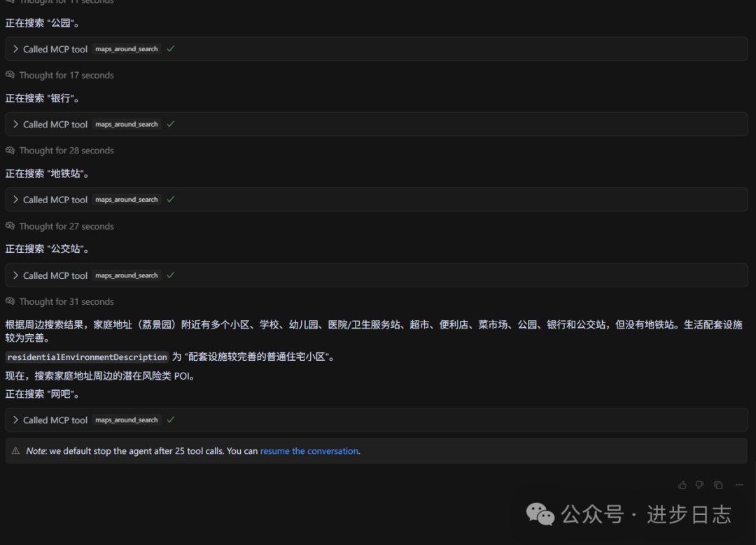This screenshot has width=756, height=545.
Task: Click the summary paragraph starting 根据周边搜索结果
Action: [x=374, y=331]
